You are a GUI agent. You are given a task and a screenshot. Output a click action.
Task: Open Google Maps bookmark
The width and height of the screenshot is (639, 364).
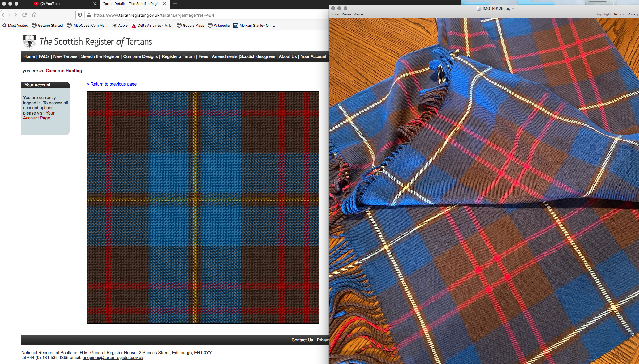pos(190,25)
